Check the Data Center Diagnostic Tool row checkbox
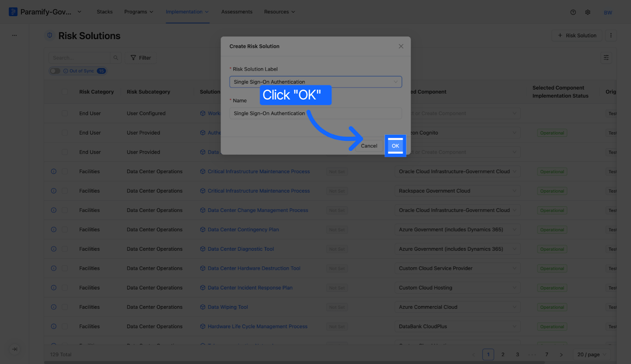 tap(65, 249)
